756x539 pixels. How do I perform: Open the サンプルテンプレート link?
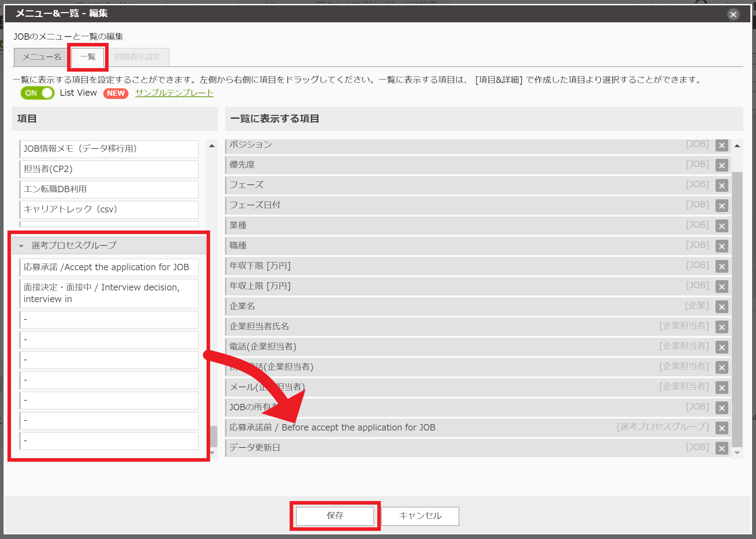[174, 93]
